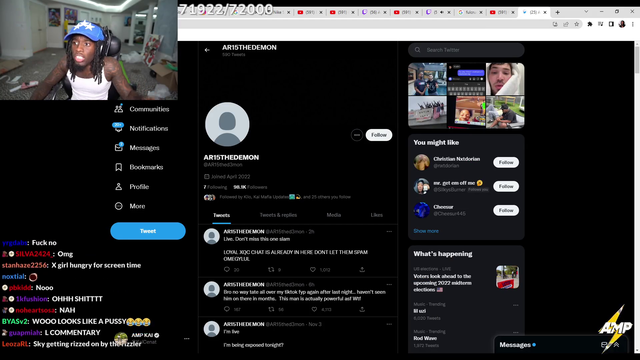The height and width of the screenshot is (360, 640).
Task: Retweet the 'Live. Don't miss this one' tweet
Action: coord(271,269)
